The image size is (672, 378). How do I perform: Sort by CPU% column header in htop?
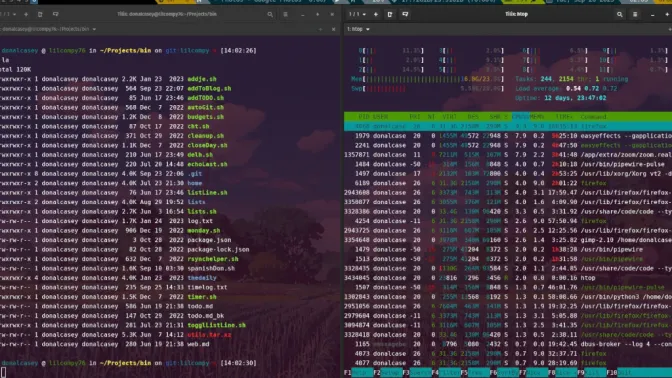[x=520, y=117]
